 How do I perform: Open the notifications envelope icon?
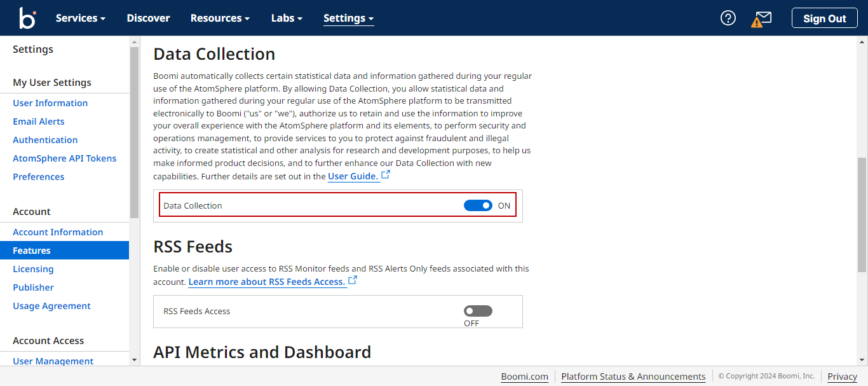click(x=761, y=18)
